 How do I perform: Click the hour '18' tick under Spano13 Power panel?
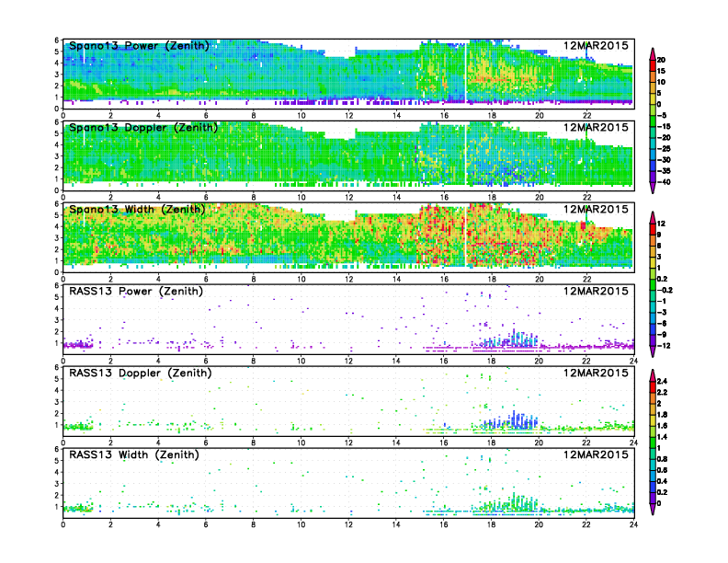491,116
